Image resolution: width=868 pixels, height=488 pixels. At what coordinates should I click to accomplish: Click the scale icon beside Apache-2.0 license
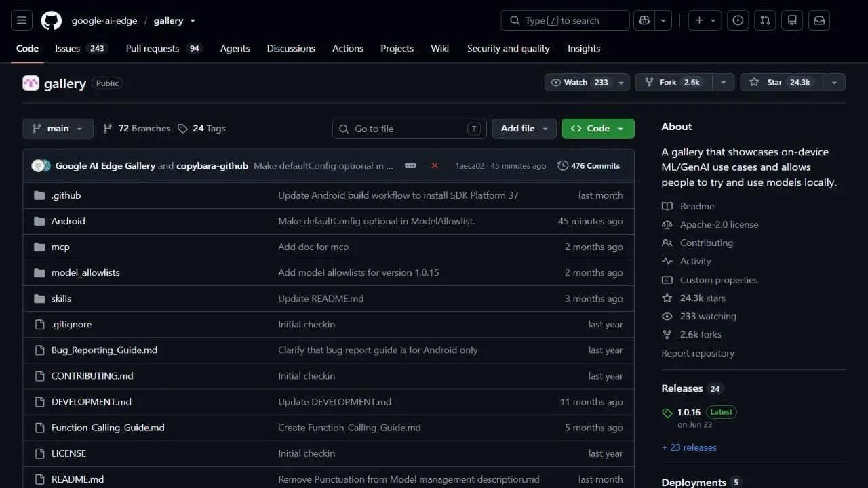coord(667,224)
